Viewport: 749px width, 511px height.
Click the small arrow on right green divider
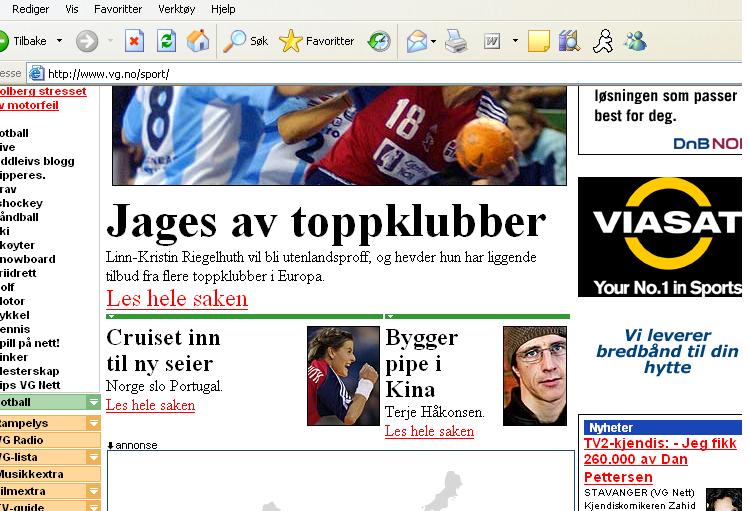pyautogui.click(x=390, y=316)
